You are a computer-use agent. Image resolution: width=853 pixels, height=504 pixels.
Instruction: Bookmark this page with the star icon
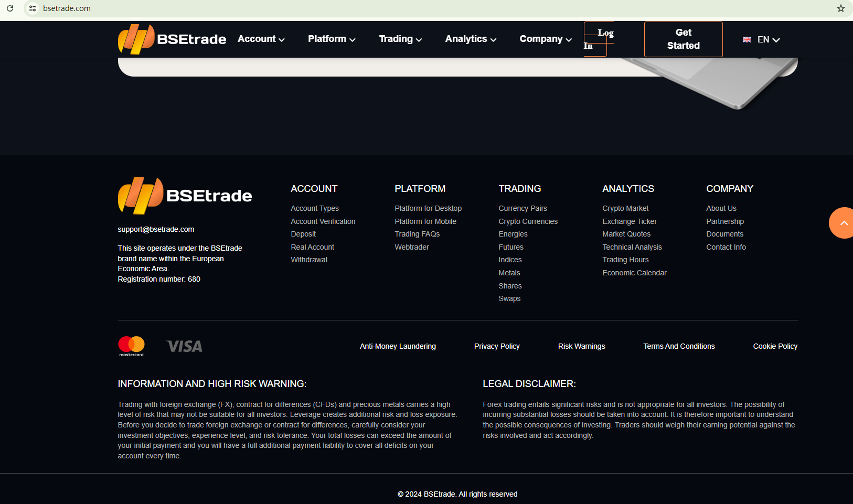pyautogui.click(x=840, y=8)
